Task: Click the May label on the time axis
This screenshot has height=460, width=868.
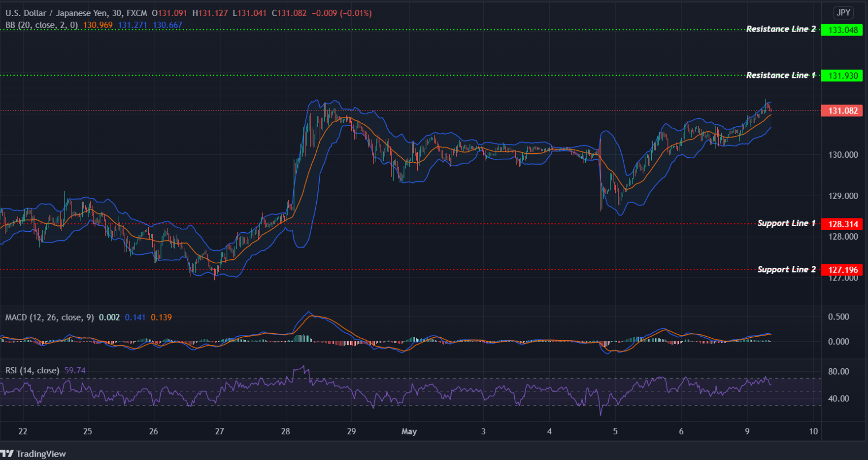Action: [408, 431]
